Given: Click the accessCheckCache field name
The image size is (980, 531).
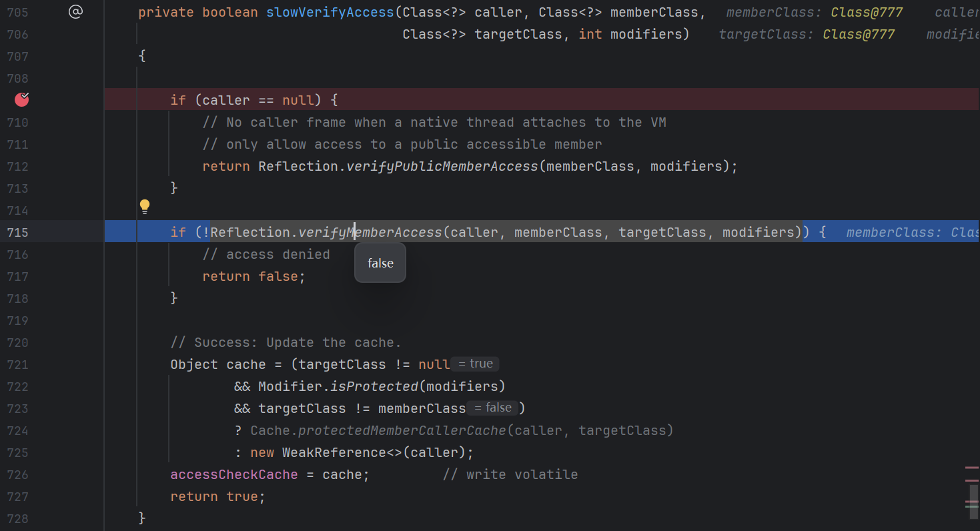Looking at the screenshot, I should tap(233, 475).
